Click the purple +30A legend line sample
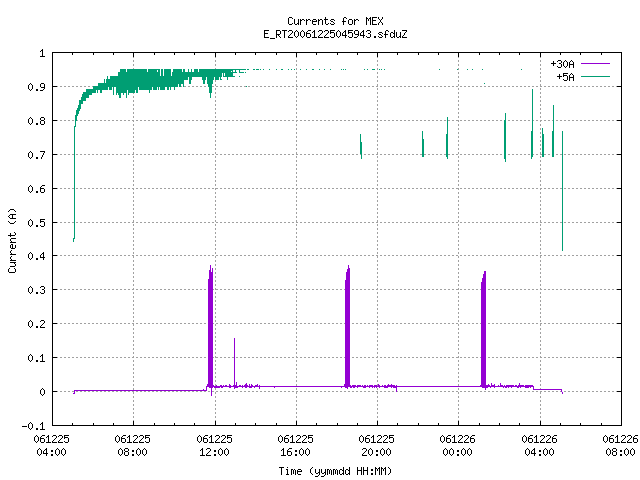The width and height of the screenshot is (640, 480). [x=596, y=64]
